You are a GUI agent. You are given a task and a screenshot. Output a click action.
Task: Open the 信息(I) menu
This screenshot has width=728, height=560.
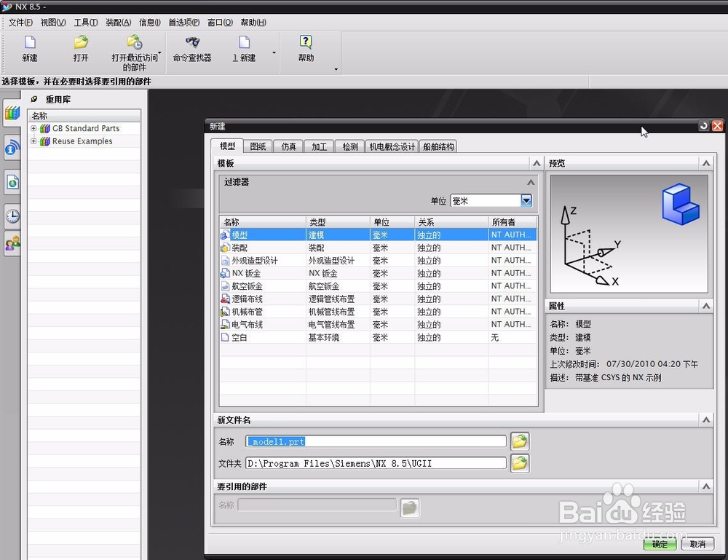149,23
